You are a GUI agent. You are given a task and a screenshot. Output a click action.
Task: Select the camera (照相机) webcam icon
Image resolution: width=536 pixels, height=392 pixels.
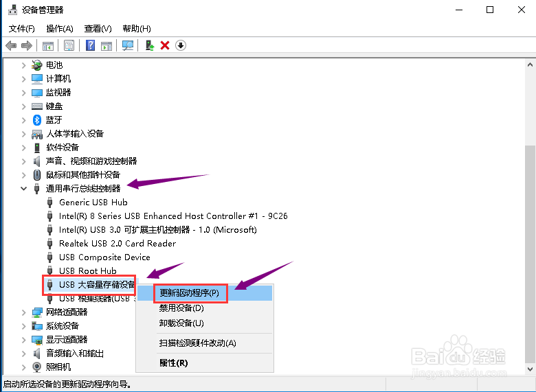click(37, 367)
